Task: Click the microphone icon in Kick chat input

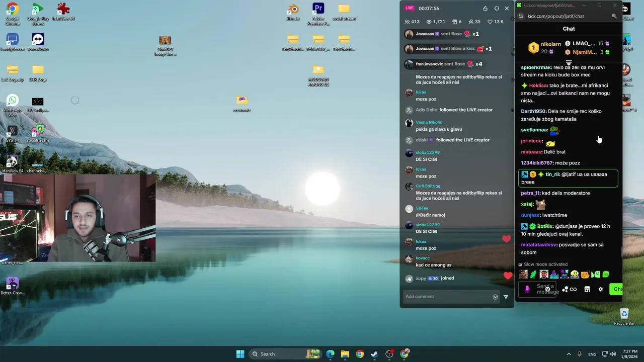Action: [x=527, y=289]
